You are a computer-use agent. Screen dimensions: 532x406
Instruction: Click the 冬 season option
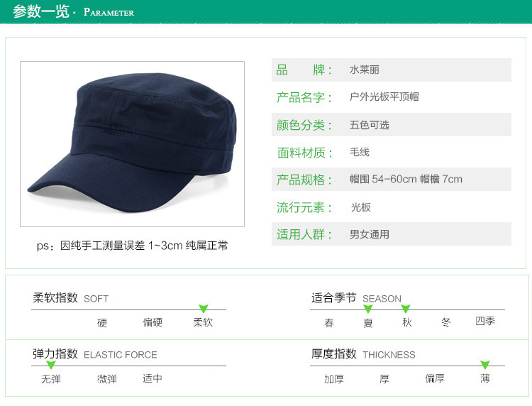(446, 322)
